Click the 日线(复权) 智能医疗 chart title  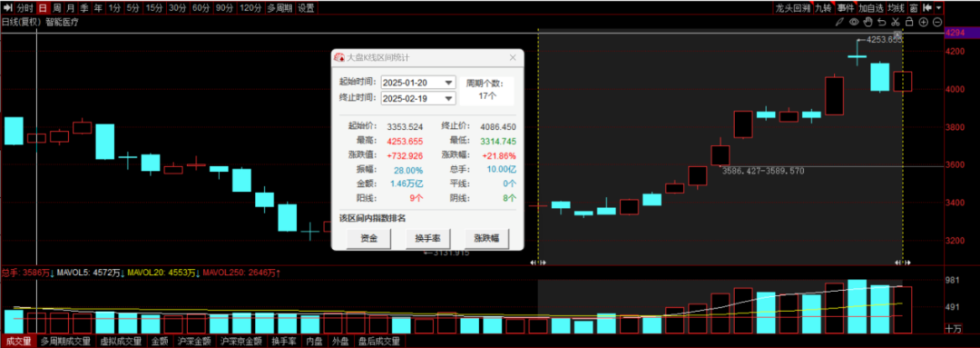tap(40, 22)
